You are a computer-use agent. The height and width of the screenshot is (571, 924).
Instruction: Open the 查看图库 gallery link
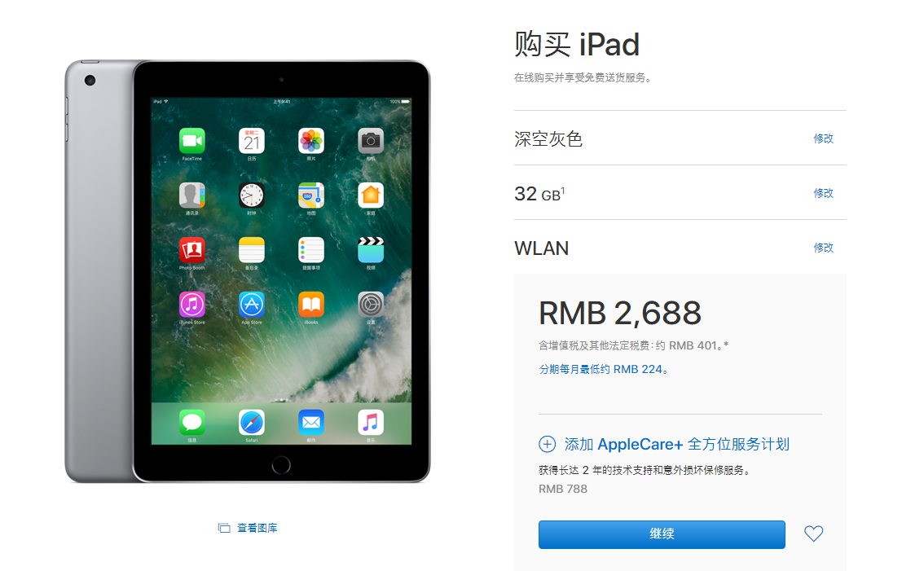(x=257, y=528)
